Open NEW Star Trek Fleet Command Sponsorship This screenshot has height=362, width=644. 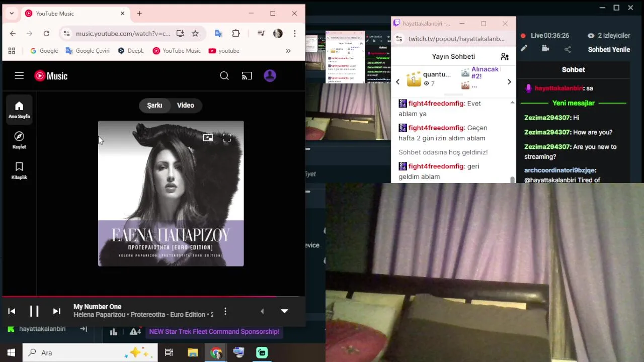tap(214, 332)
